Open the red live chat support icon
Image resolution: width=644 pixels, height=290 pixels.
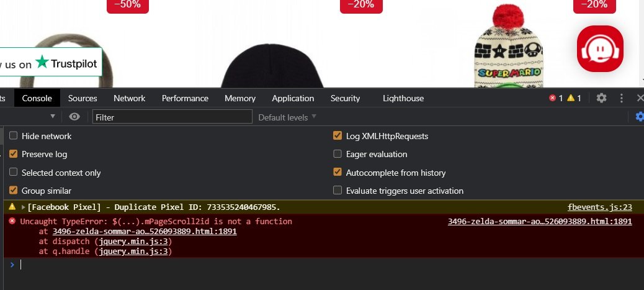pyautogui.click(x=600, y=48)
